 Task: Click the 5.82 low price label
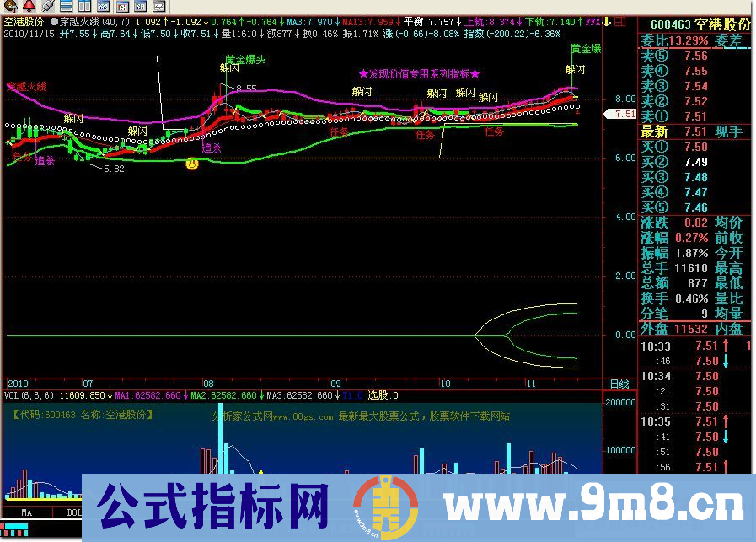(x=114, y=169)
